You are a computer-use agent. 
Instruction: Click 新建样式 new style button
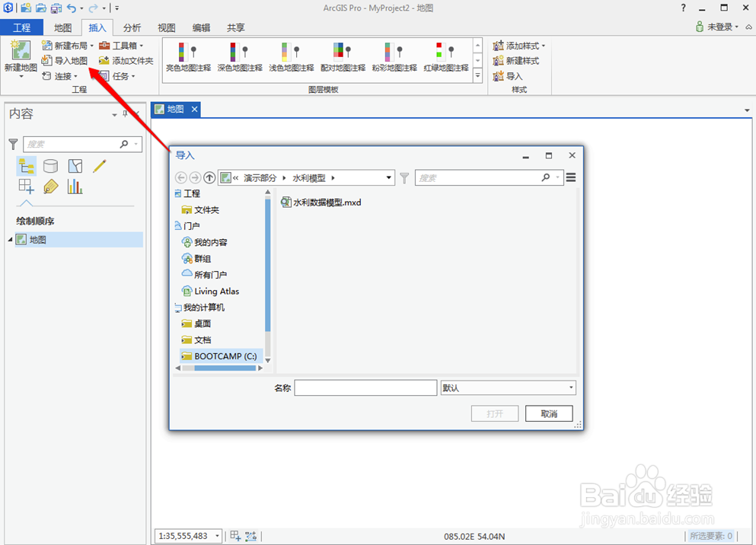516,61
